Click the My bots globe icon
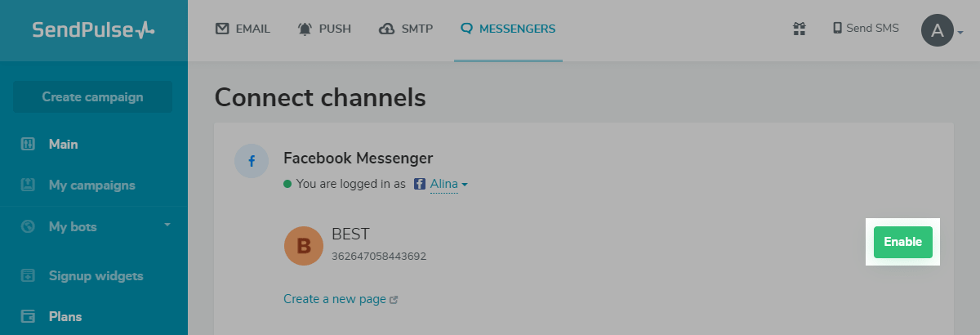980x335 pixels. tap(28, 226)
